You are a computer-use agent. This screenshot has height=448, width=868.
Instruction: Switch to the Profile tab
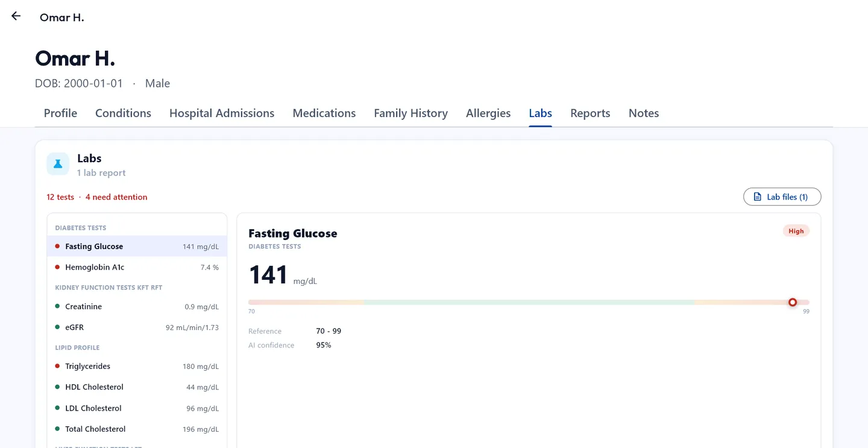(60, 113)
